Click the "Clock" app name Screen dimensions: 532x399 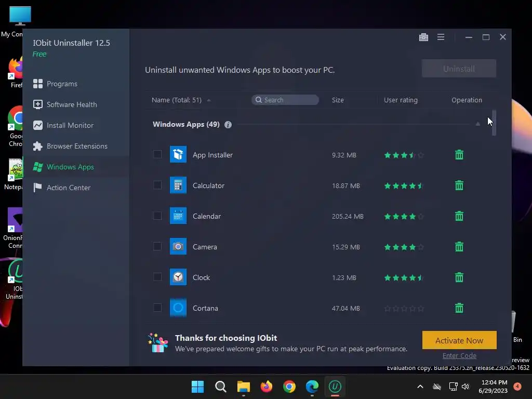[x=201, y=277]
